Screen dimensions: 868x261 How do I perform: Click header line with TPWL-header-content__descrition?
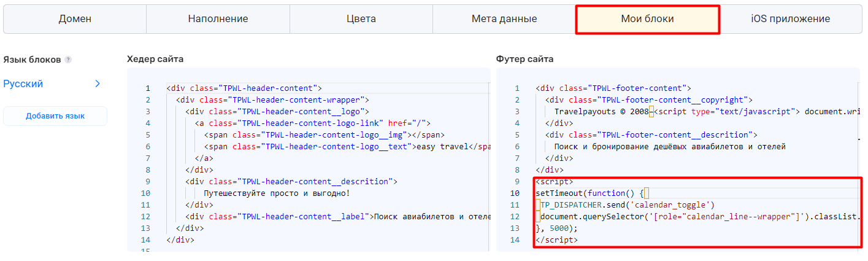click(291, 182)
